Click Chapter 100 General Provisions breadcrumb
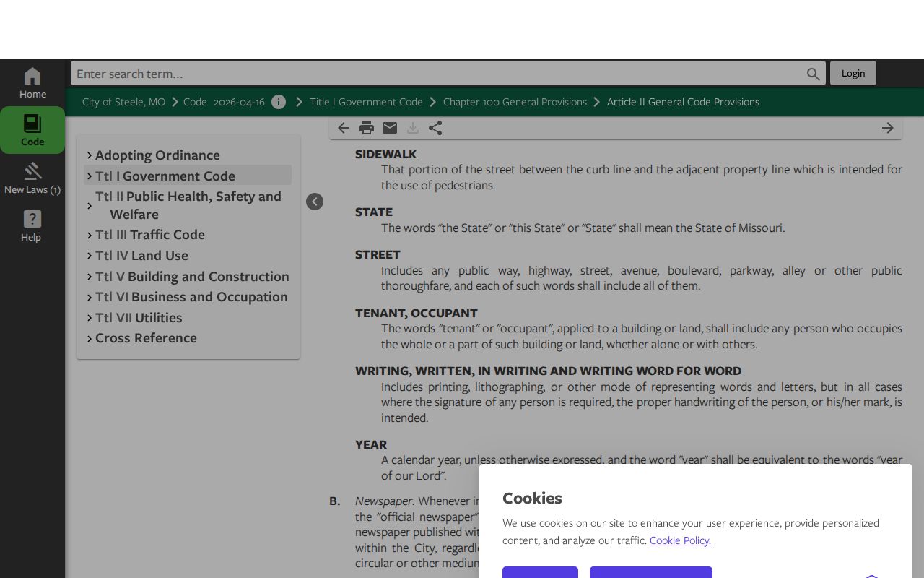This screenshot has width=924, height=578. pyautogui.click(x=515, y=102)
